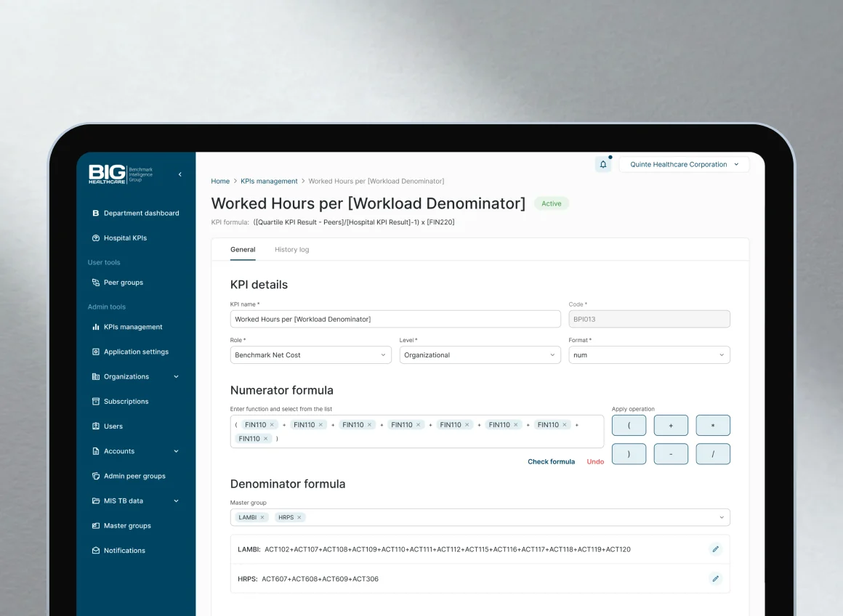Insert close parenthesis operation button
Screen dimensions: 843x616
629,454
